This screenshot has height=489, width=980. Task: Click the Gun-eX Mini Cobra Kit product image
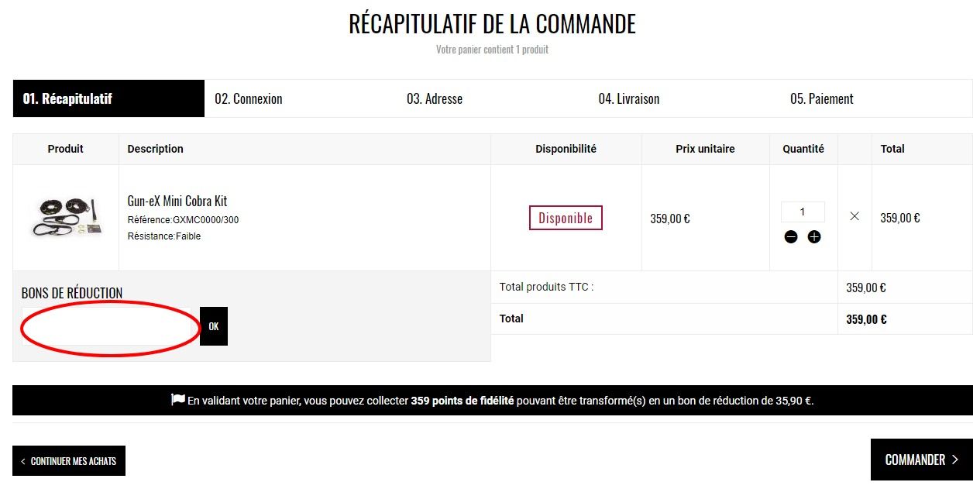point(65,218)
